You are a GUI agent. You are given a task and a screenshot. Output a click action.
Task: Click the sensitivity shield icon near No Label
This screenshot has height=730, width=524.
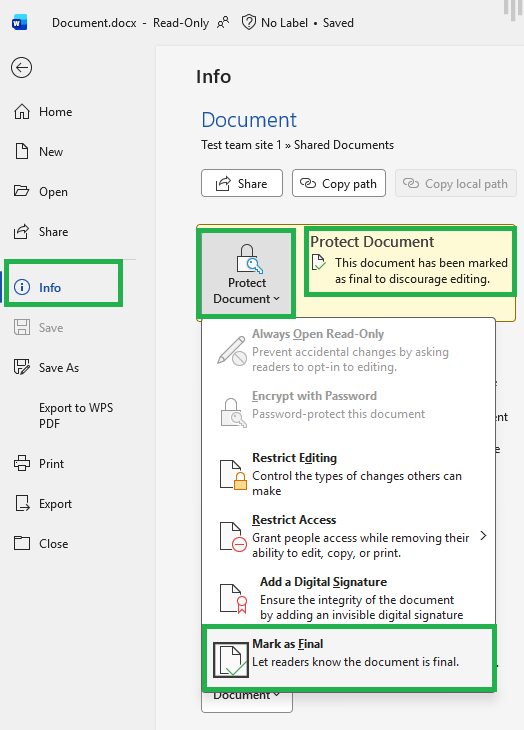pos(249,22)
